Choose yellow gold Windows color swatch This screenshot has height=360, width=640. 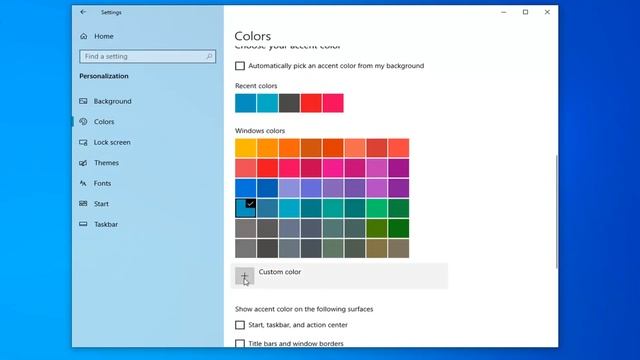coord(245,148)
